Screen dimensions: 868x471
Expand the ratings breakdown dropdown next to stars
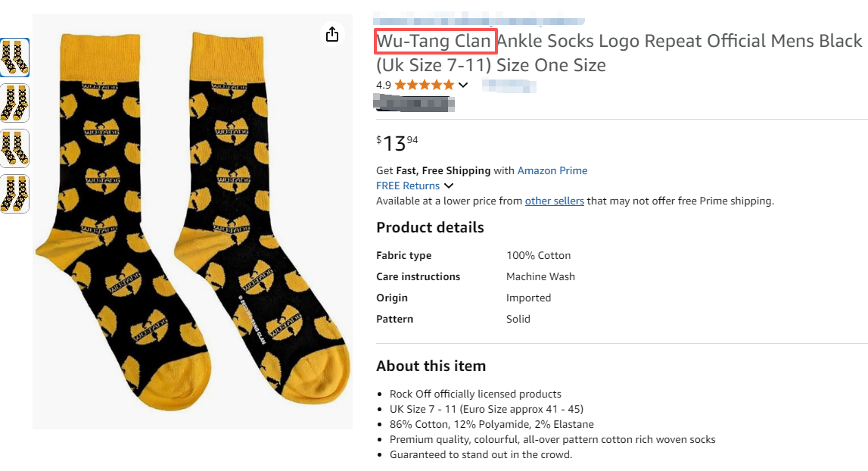[x=464, y=84]
